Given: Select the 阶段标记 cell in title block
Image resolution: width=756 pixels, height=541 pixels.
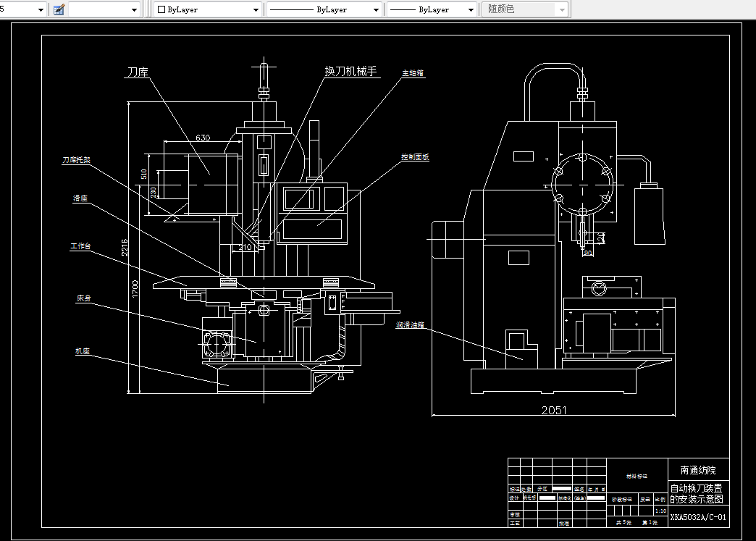Looking at the screenshot, I should [622, 500].
